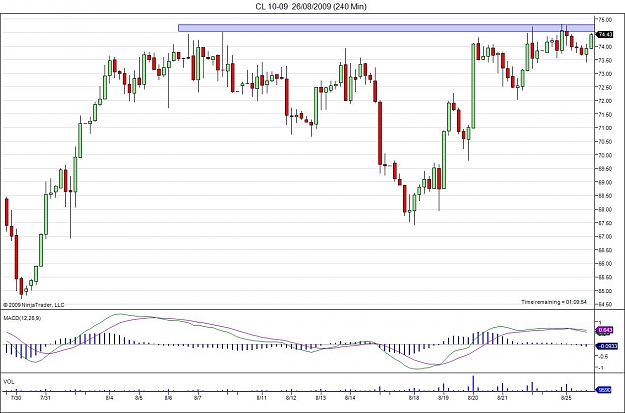This screenshot has width=625, height=413.
Task: Click the 8/11 date label
Action: click(x=261, y=398)
